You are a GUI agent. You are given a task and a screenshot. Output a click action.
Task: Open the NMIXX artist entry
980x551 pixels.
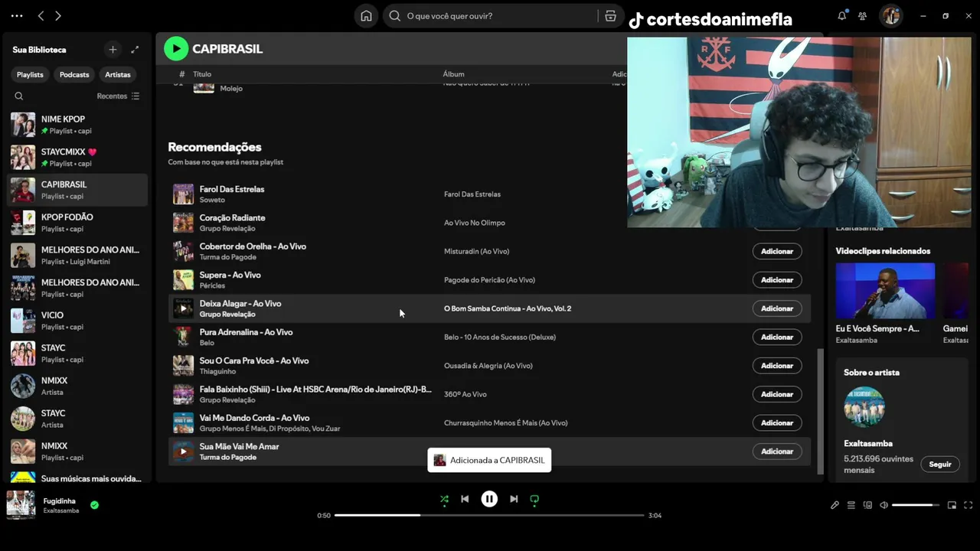click(x=77, y=386)
